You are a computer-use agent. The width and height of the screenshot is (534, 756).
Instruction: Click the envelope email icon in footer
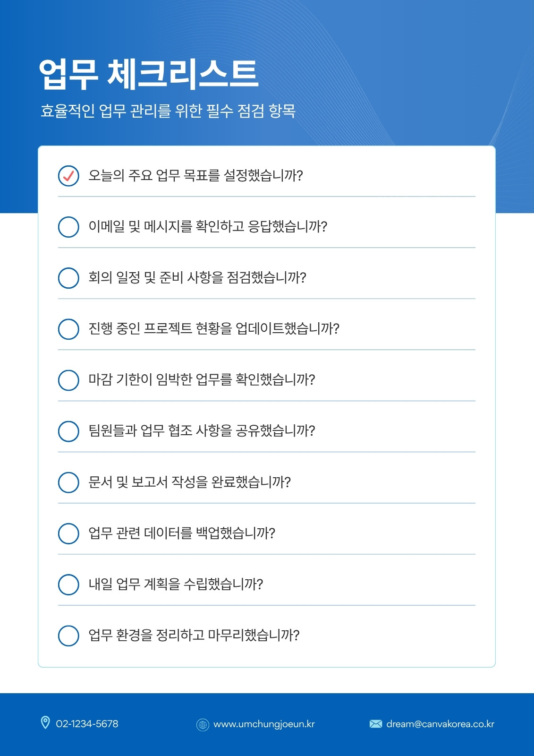point(376,724)
